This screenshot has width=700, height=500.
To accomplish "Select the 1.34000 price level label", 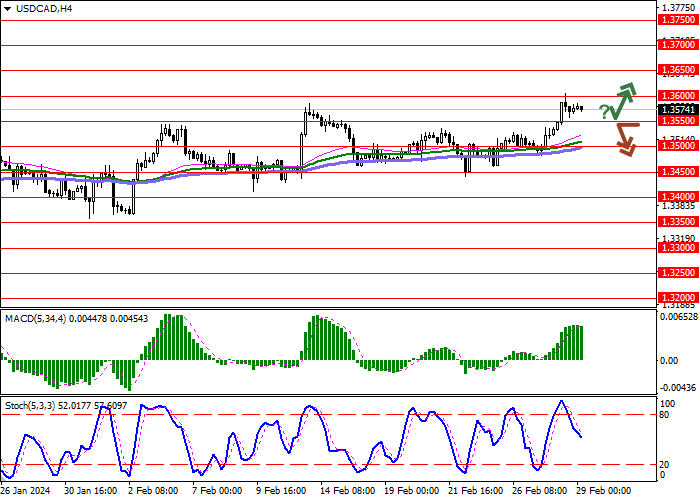I will click(679, 196).
